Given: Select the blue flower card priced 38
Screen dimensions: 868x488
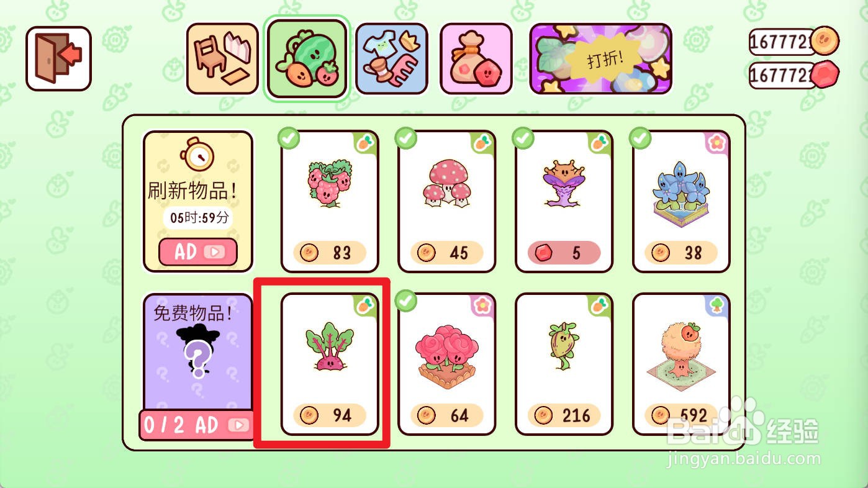Looking at the screenshot, I should pyautogui.click(x=681, y=201).
